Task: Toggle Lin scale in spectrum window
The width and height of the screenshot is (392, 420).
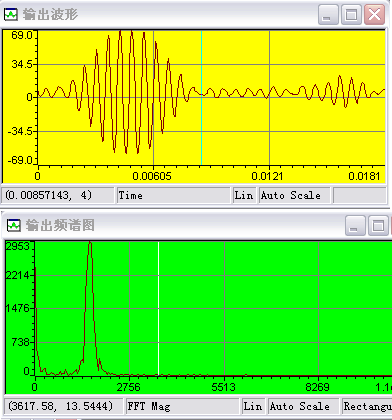Action: pos(253,406)
